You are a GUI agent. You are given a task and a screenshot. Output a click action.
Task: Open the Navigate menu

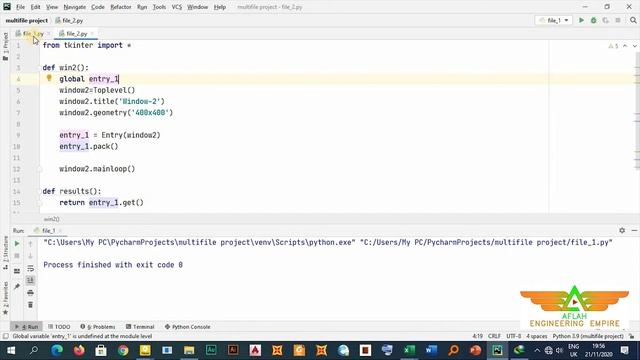(x=75, y=7)
